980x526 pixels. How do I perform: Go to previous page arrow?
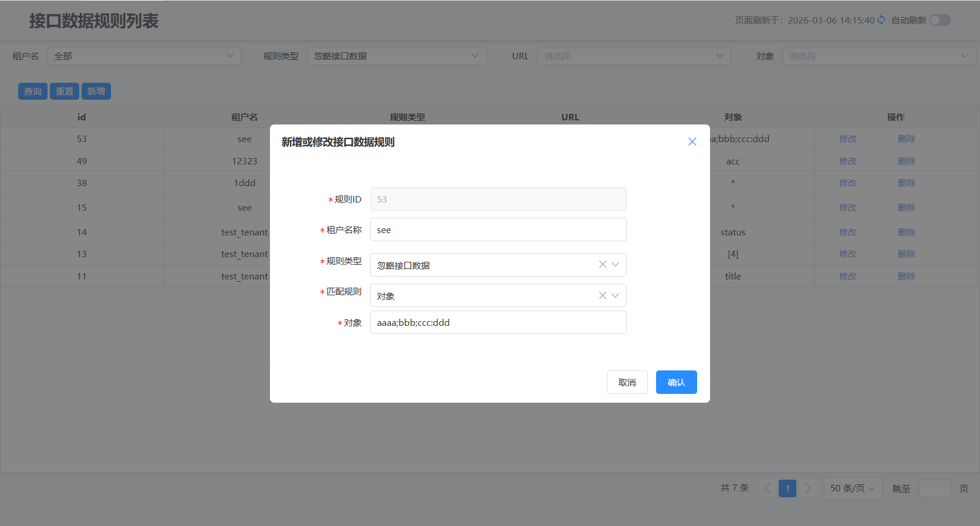coord(767,488)
